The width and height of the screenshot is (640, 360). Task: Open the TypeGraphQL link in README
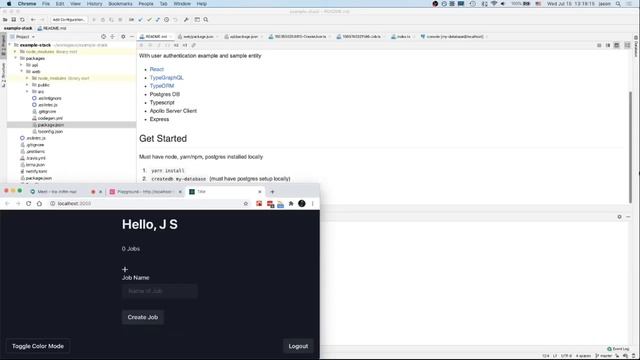pos(167,78)
